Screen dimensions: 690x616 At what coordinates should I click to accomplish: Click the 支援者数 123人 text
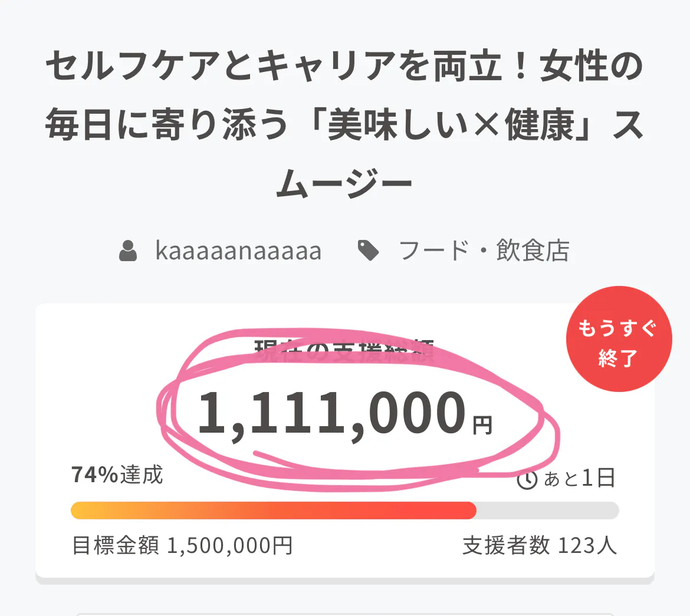coord(539,546)
